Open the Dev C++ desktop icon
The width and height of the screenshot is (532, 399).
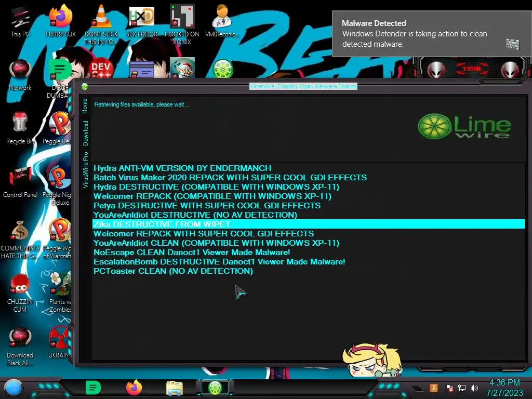coord(101,69)
